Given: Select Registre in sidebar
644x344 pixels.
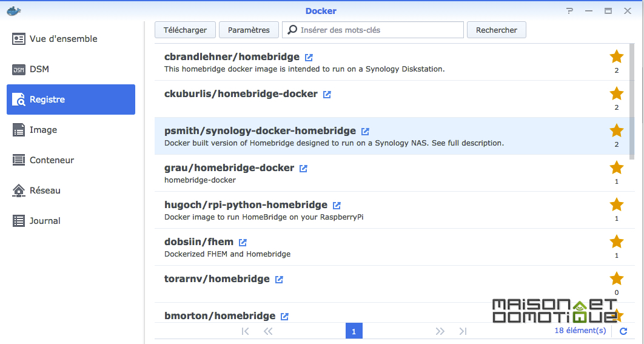Looking at the screenshot, I should 70,99.
